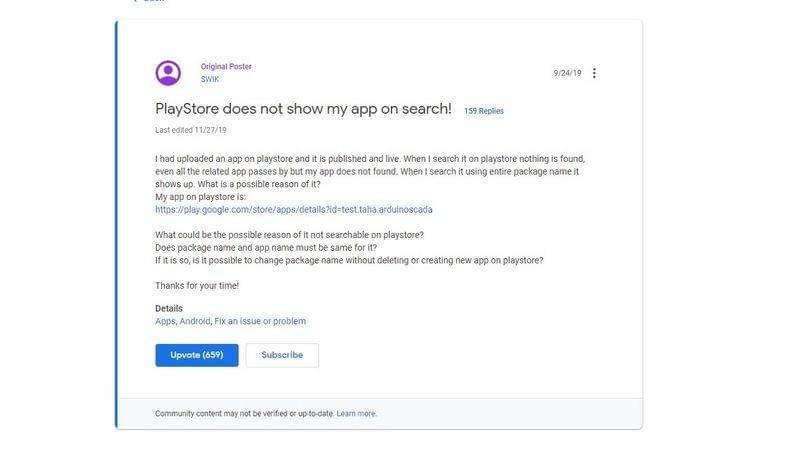This screenshot has width=800, height=450.
Task: Click the Original Poster label
Action: point(226,66)
